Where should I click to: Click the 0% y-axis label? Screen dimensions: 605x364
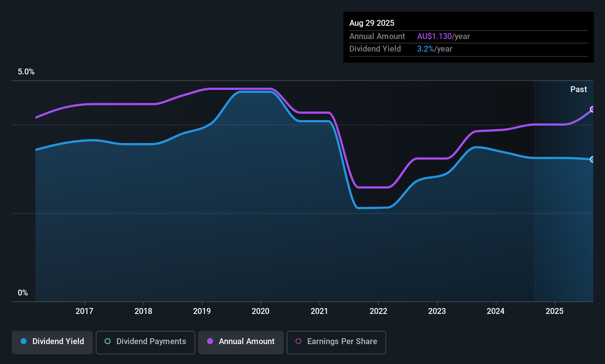pyautogui.click(x=23, y=293)
